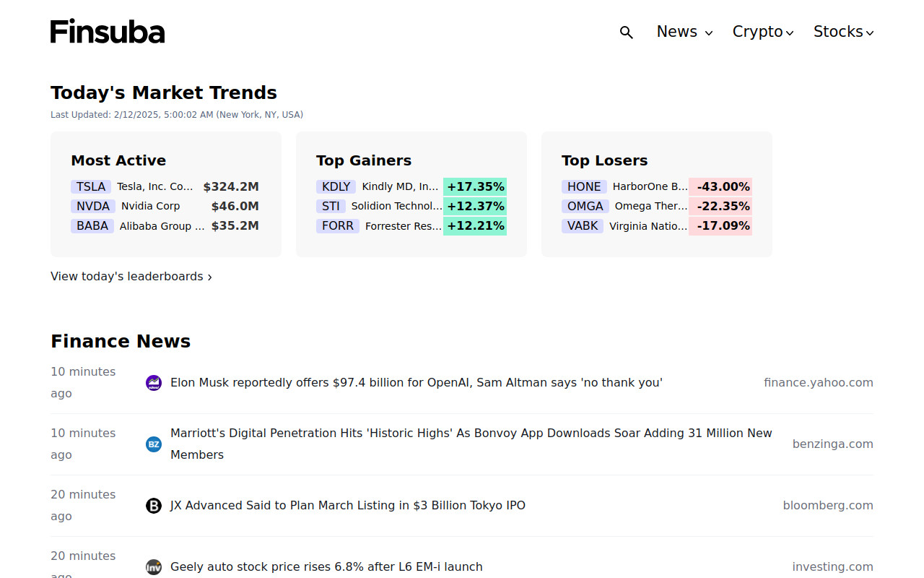This screenshot has width=924, height=578.
Task: Click the +12.21% gain value
Action: (475, 225)
